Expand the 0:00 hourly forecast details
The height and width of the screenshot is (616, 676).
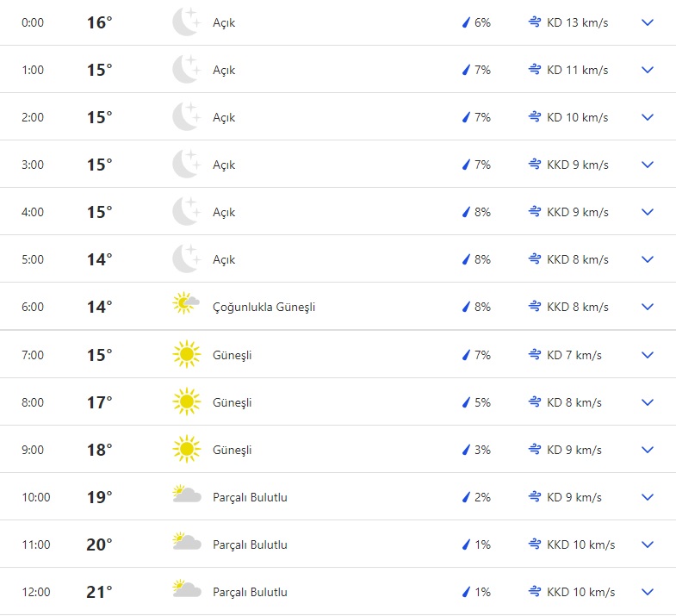[x=648, y=22]
